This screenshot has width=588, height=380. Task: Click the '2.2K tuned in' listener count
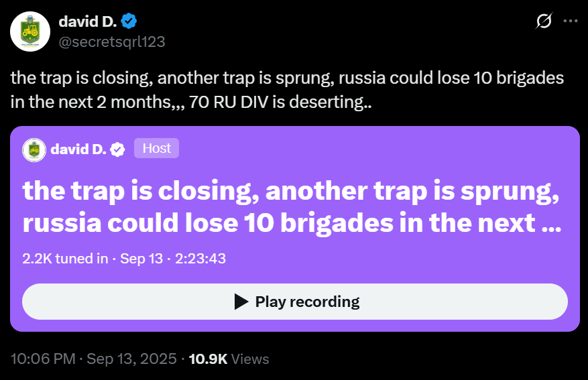tap(65, 259)
